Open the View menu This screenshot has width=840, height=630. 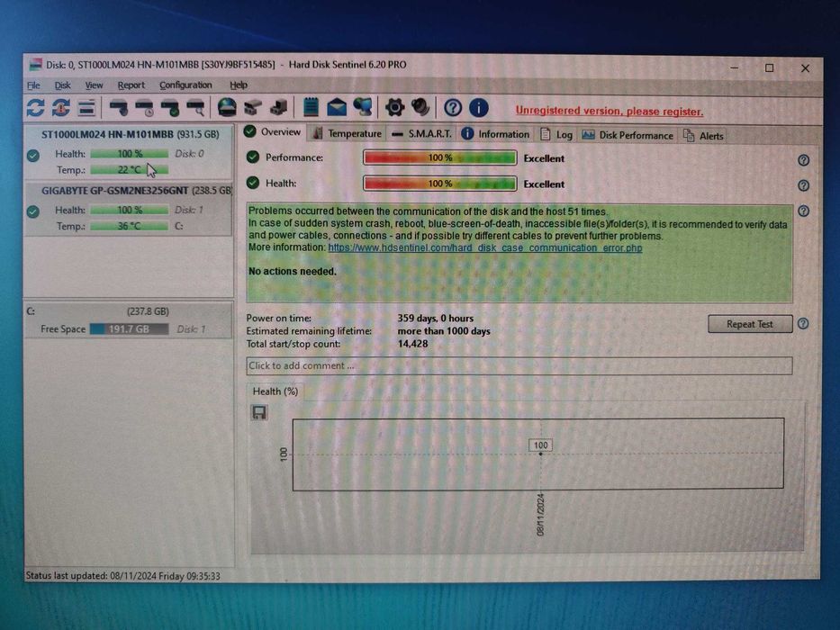coord(94,85)
